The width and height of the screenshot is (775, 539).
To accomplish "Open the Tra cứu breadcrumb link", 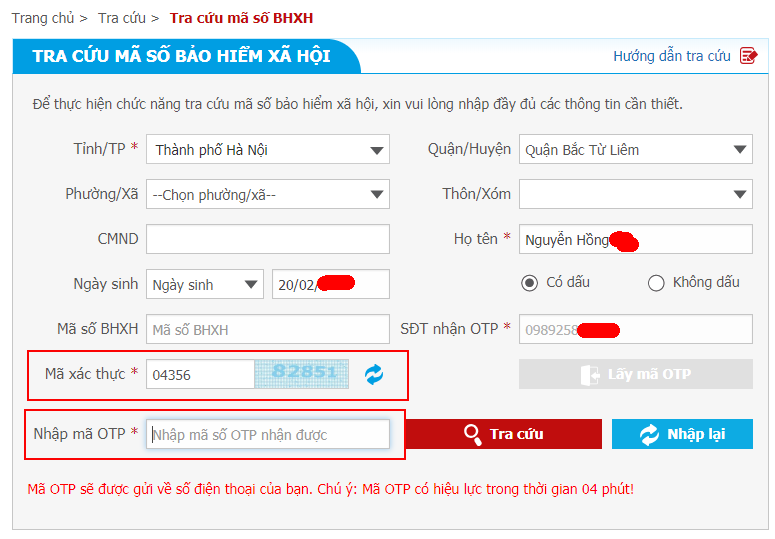I will tap(122, 18).
